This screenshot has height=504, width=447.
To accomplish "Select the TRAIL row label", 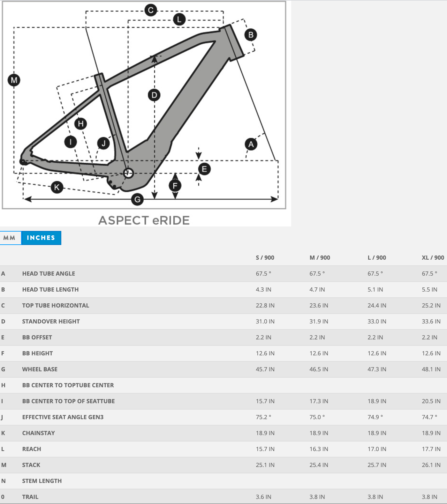I will click(x=30, y=497).
